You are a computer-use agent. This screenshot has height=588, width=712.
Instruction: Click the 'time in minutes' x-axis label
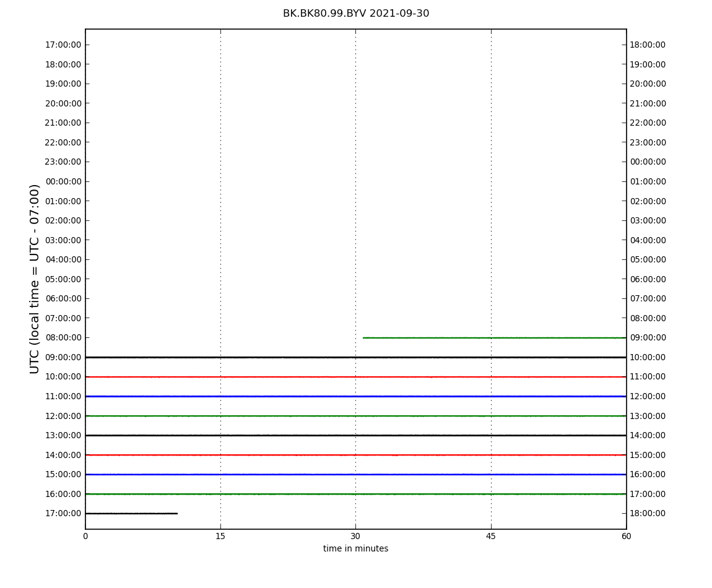click(x=355, y=548)
